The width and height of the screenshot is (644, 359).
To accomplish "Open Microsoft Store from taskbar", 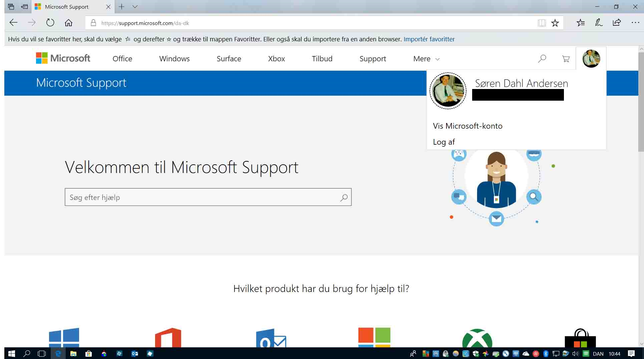I will click(x=88, y=353).
